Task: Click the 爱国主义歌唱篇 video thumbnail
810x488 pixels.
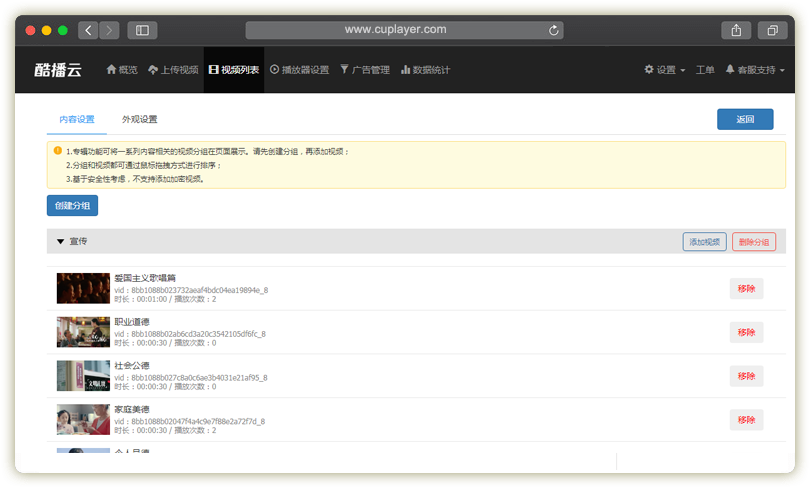Action: click(83, 288)
